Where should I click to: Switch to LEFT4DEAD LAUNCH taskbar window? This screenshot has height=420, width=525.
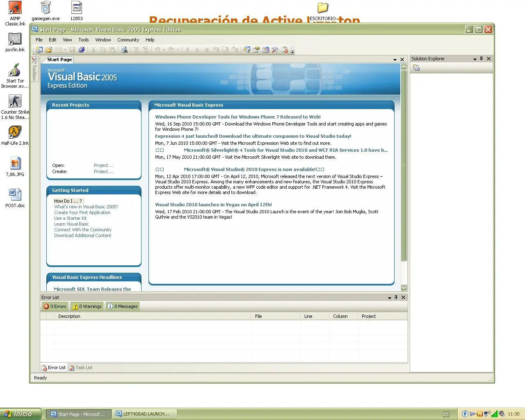[144, 414]
